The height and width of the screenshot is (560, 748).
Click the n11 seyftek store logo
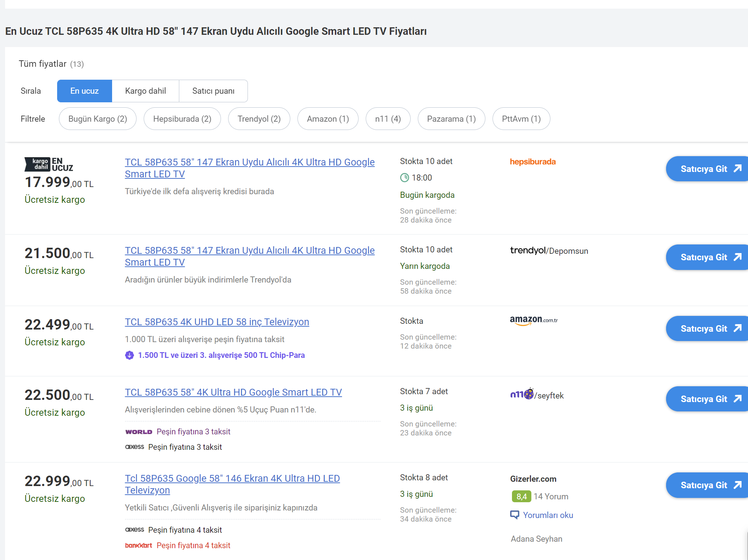537,395
